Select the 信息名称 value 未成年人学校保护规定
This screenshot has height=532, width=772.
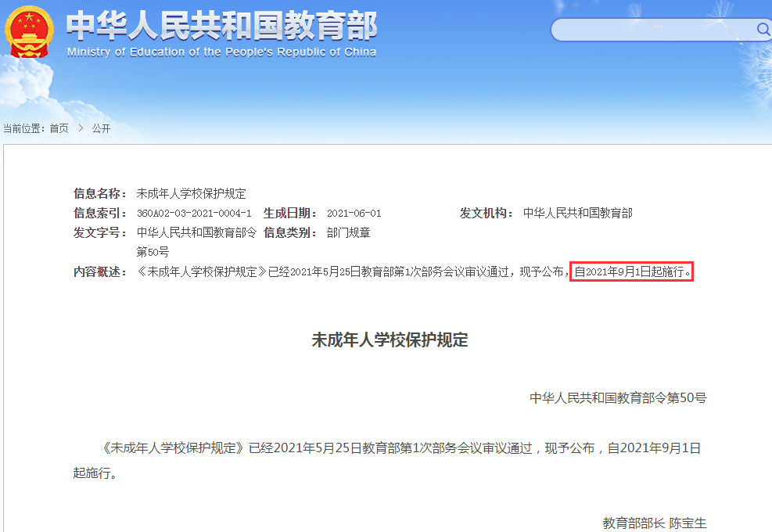(x=191, y=193)
